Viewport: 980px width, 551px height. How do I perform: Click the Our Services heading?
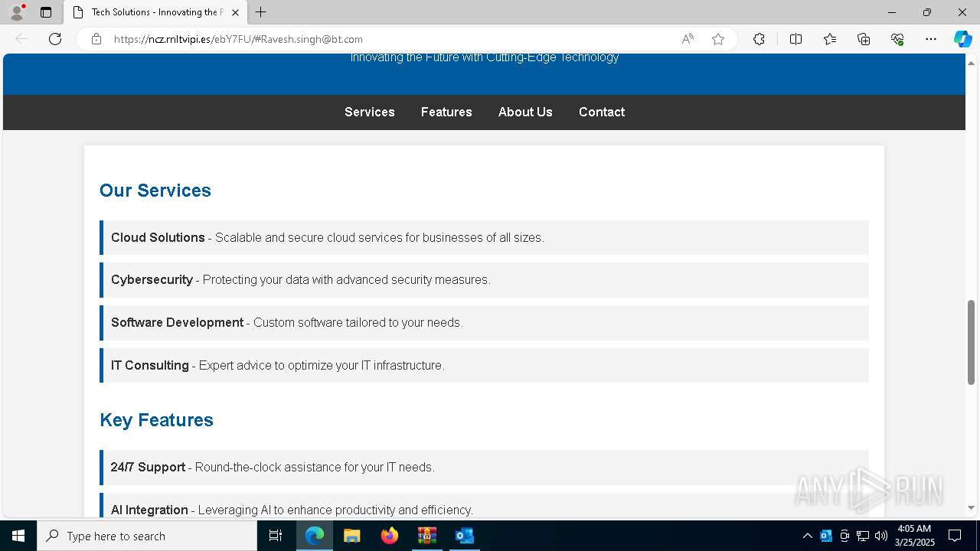click(x=155, y=190)
